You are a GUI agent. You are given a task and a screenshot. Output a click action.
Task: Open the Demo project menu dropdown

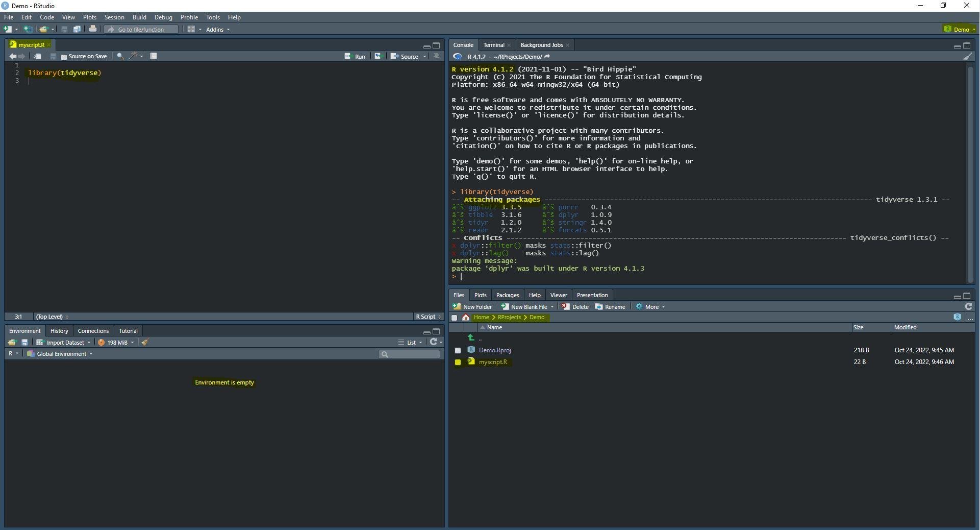tap(960, 29)
